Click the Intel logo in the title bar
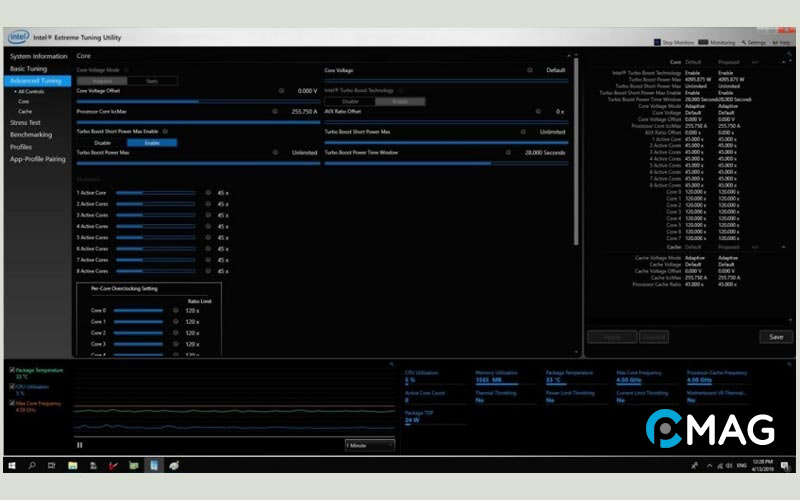This screenshot has width=800, height=500. (18, 37)
